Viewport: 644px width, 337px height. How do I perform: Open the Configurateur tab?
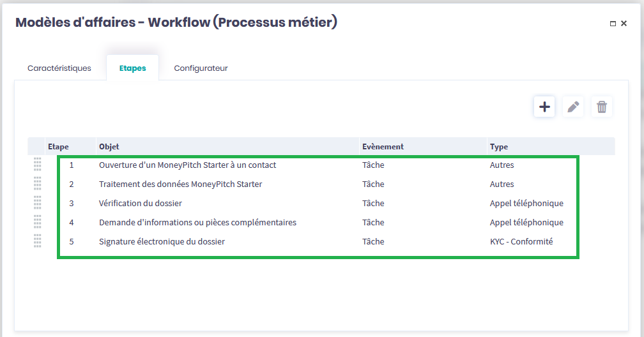pos(201,68)
